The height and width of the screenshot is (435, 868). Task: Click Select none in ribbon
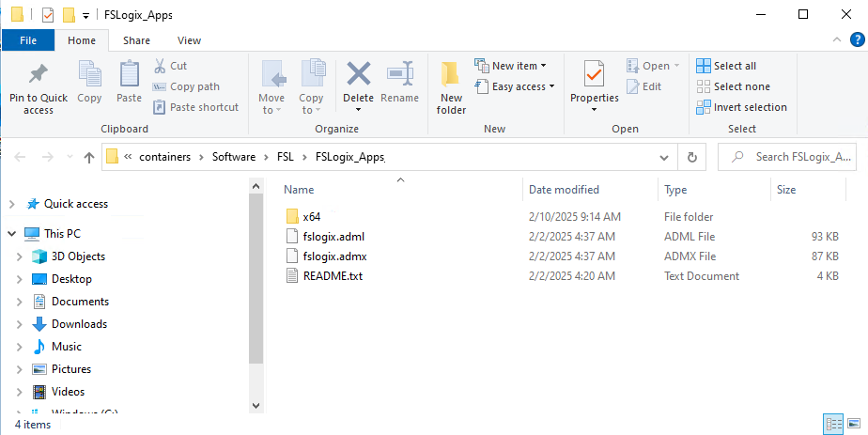point(733,86)
